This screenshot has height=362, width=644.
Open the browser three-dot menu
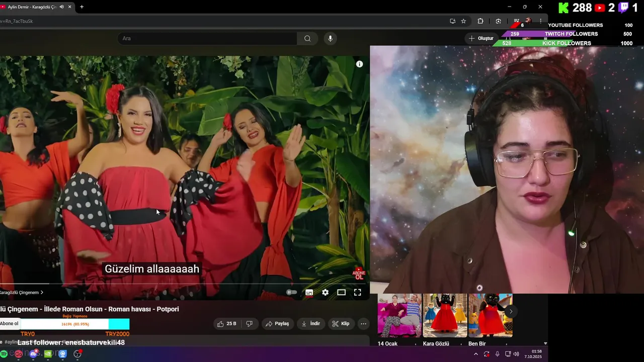coord(541,21)
